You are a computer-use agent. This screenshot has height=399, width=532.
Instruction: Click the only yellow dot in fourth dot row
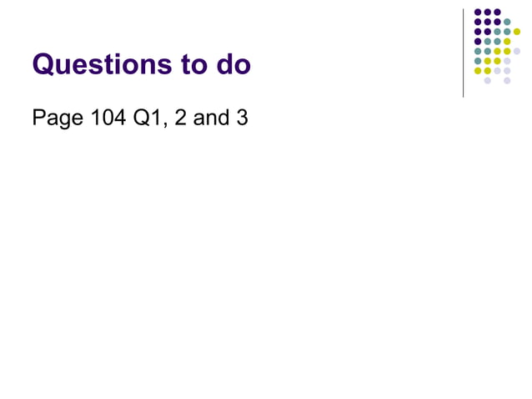click(507, 42)
